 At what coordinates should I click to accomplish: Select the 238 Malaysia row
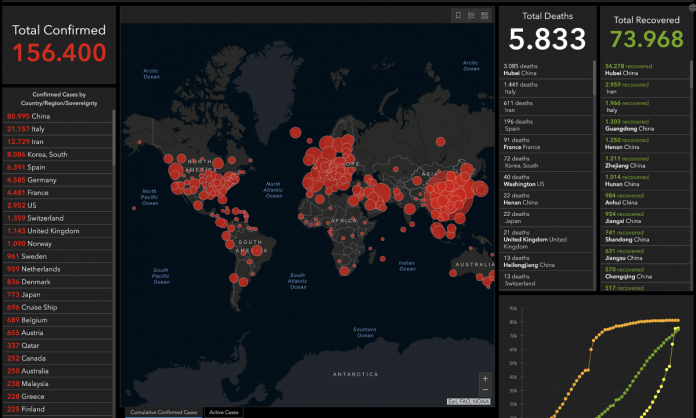(x=58, y=384)
